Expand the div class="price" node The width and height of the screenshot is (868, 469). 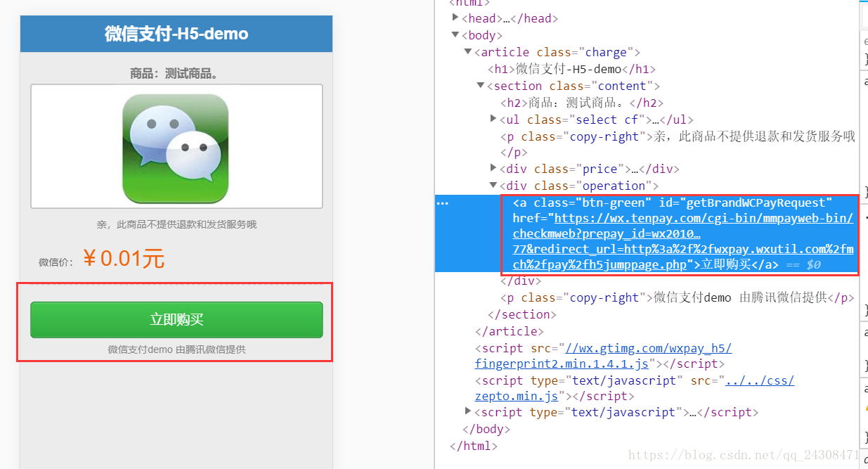click(493, 168)
